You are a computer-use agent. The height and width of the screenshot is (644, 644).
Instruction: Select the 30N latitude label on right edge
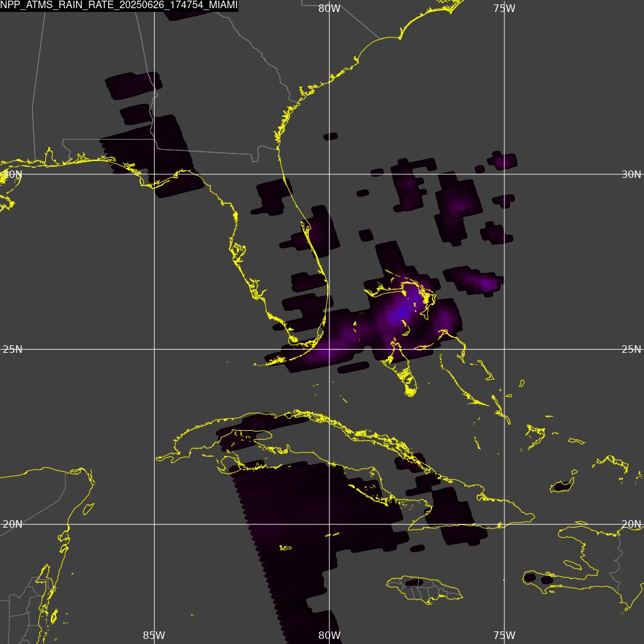pos(631,174)
